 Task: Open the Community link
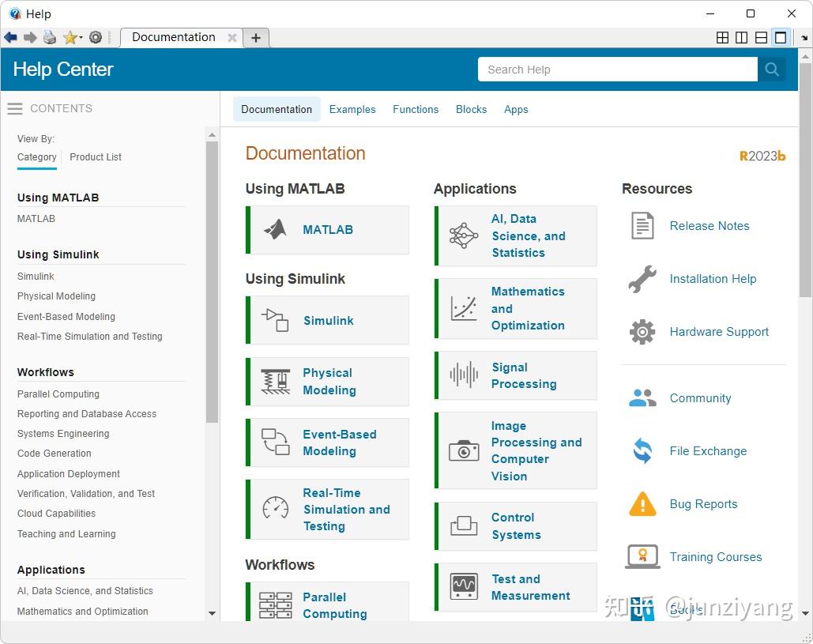(700, 398)
